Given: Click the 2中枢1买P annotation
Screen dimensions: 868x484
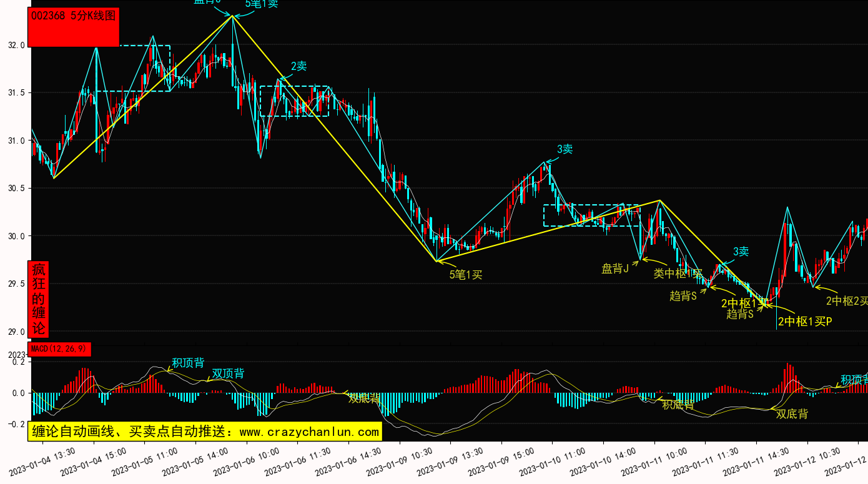Looking at the screenshot, I should coord(805,322).
